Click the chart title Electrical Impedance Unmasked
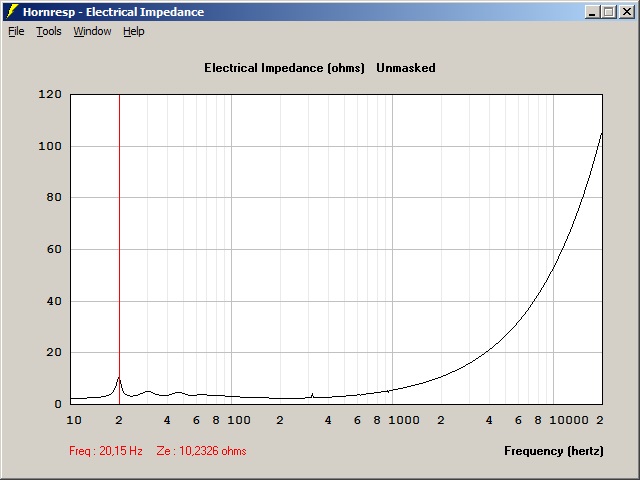Image resolution: width=640 pixels, height=480 pixels. [x=320, y=68]
